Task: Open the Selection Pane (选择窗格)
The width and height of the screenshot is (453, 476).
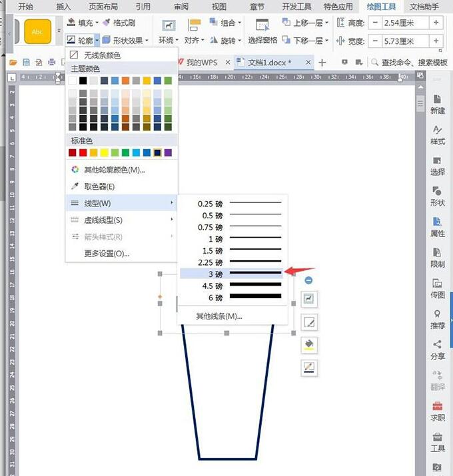Action: [262, 31]
